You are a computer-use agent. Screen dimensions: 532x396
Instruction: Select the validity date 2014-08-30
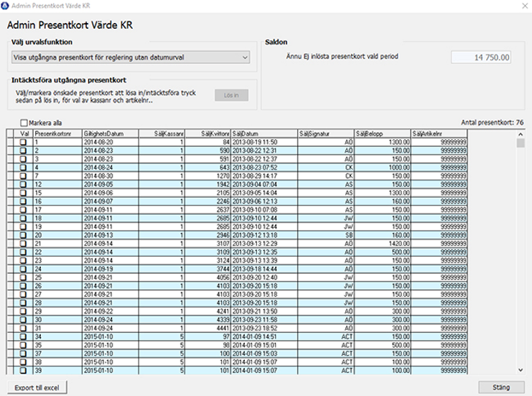pos(111,176)
